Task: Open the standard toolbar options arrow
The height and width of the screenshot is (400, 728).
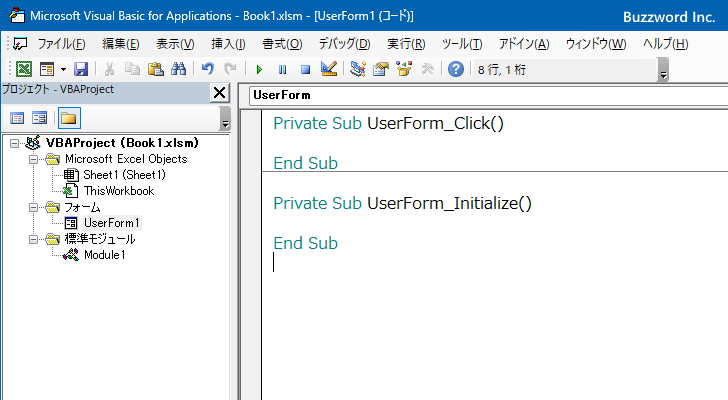Action: (x=663, y=70)
